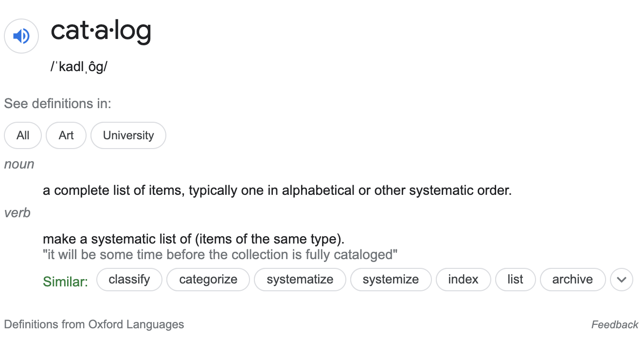The image size is (644, 339).
Task: Send feedback via the Feedback link
Action: click(615, 325)
